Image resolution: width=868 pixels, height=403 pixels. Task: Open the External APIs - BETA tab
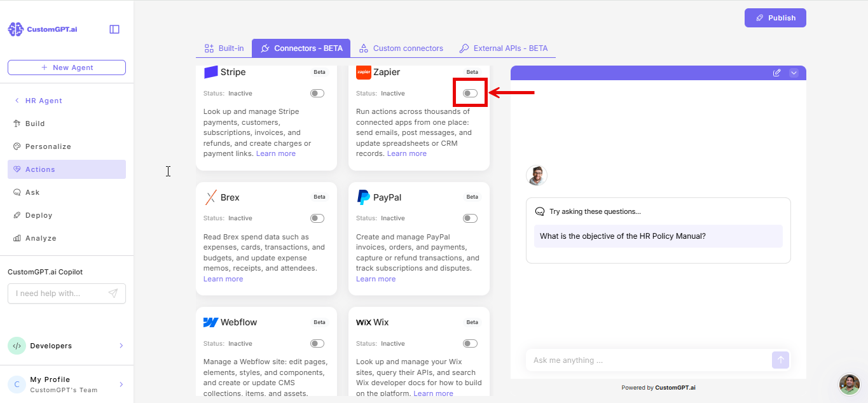click(504, 48)
